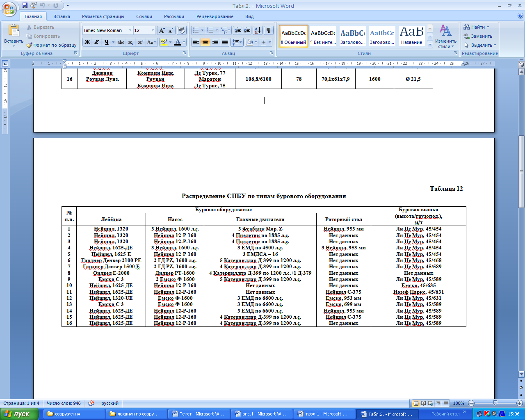525x420 pixels.
Task: Click the Grow Font icon
Action: pyautogui.click(x=162, y=30)
